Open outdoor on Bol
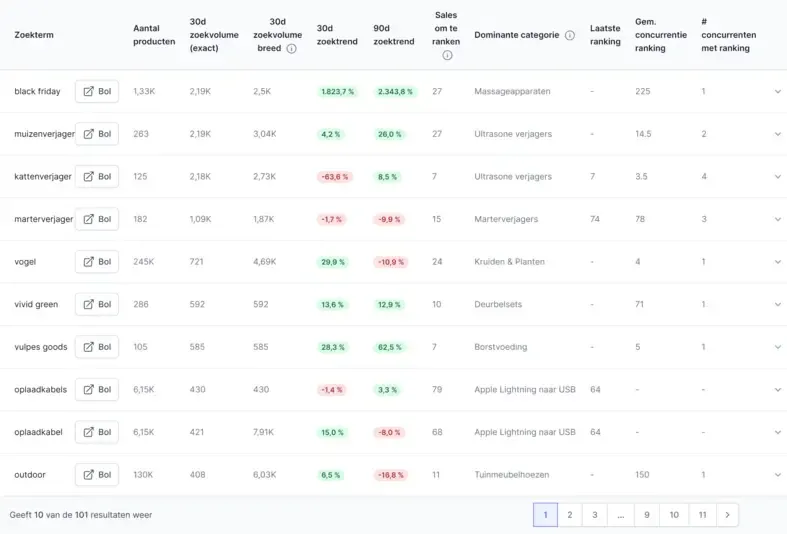Screen dimensions: 787x534 [97, 475]
